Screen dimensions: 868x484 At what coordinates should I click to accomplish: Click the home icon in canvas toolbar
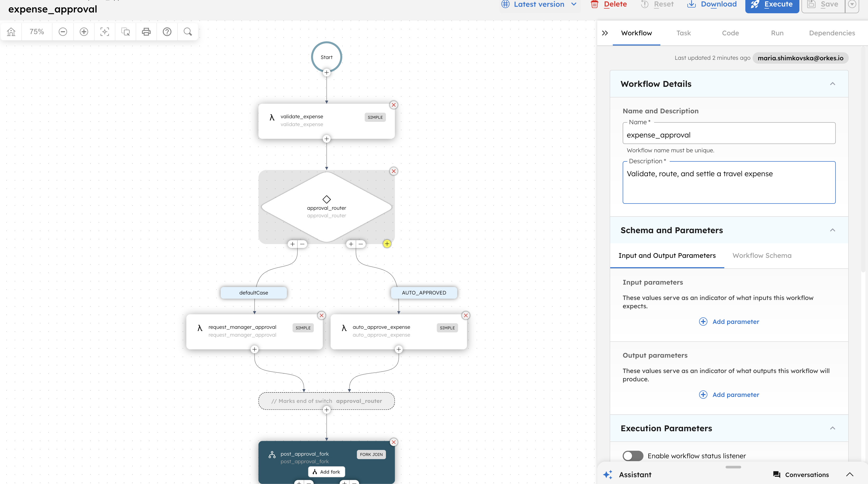tap(11, 32)
